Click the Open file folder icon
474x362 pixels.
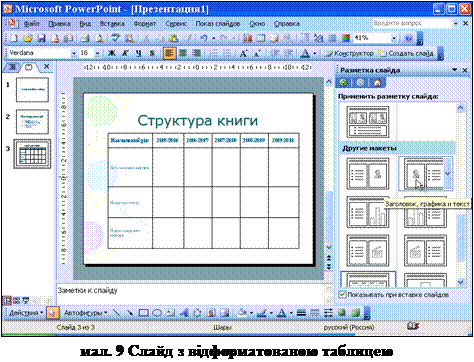point(27,38)
